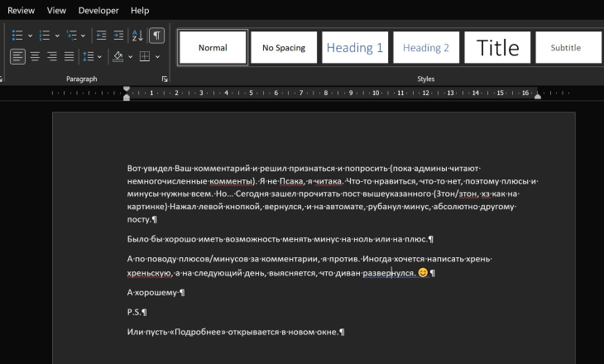
Task: Open the Line Spacing dropdown arrow
Action: click(99, 57)
